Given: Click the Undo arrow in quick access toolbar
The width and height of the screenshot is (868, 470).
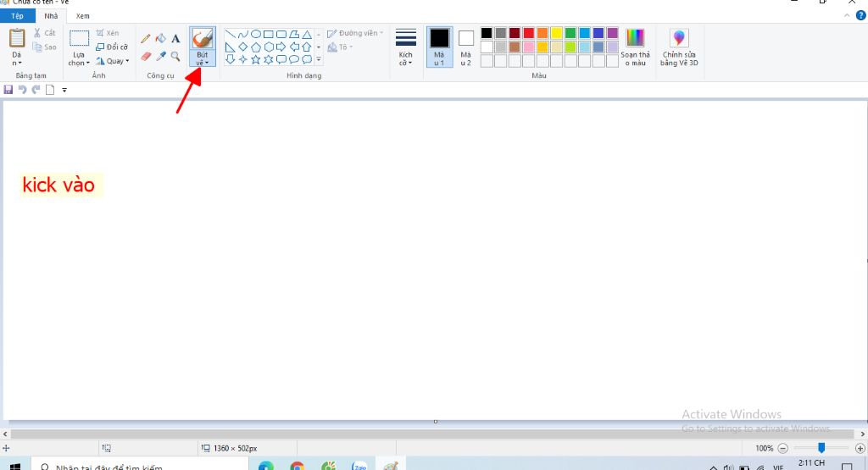Looking at the screenshot, I should (22, 90).
